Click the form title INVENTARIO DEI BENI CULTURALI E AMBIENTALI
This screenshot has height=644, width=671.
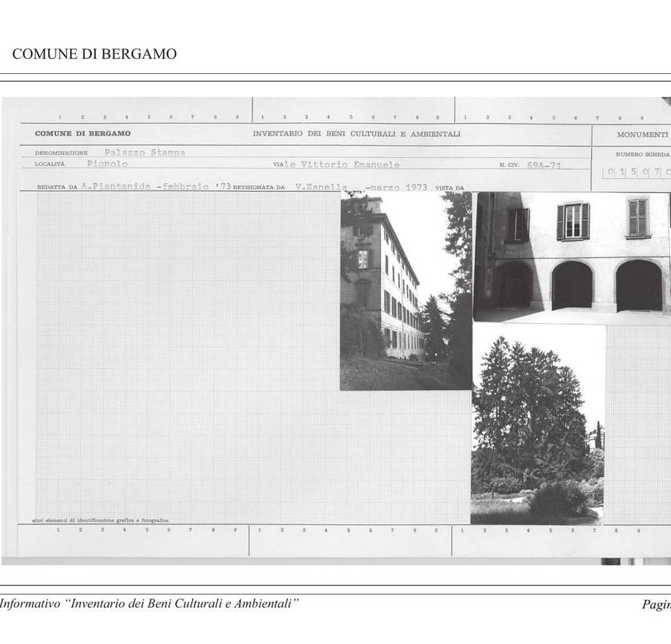click(356, 134)
